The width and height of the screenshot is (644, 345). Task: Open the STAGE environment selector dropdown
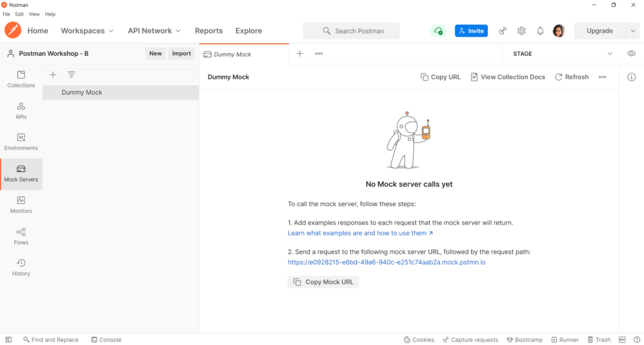(x=609, y=54)
